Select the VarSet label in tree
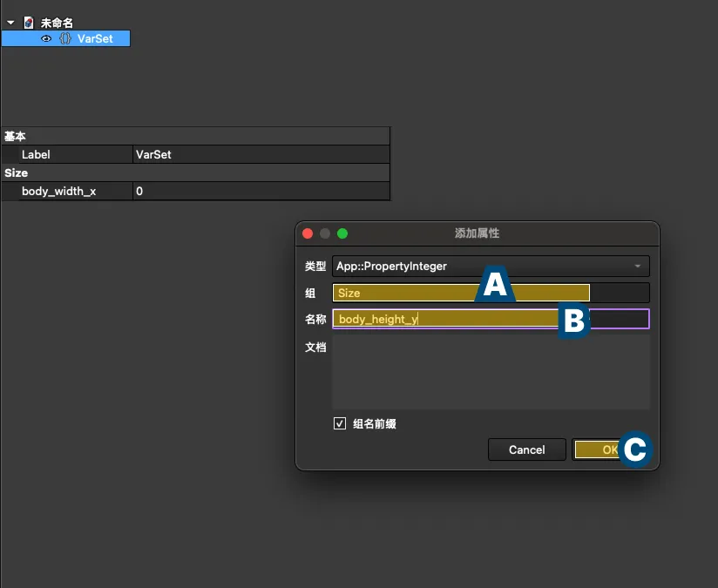 point(95,39)
